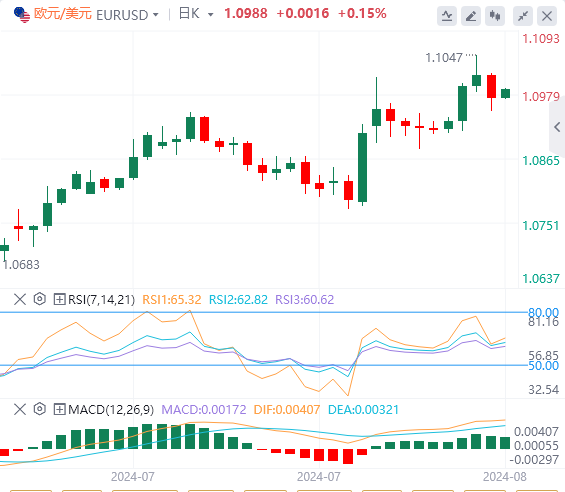565x492 pixels.
Task: Remove the RSI indicator panel
Action: point(20,299)
